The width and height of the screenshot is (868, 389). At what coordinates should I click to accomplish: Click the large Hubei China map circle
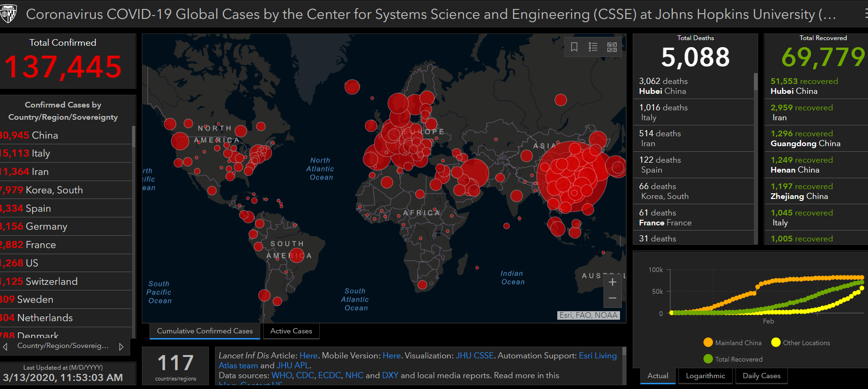572,177
